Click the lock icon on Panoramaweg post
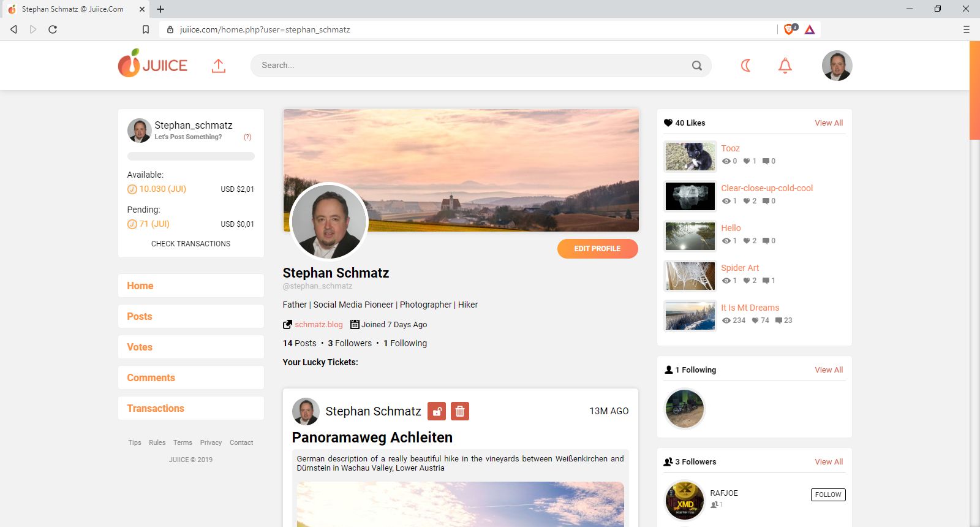Screen dimensions: 980x527 tap(437, 411)
